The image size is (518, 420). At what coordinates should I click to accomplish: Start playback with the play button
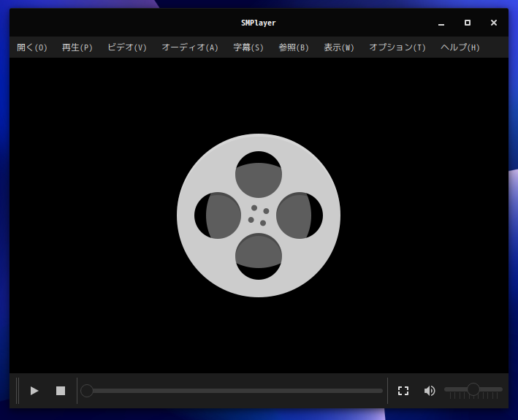coord(34,391)
